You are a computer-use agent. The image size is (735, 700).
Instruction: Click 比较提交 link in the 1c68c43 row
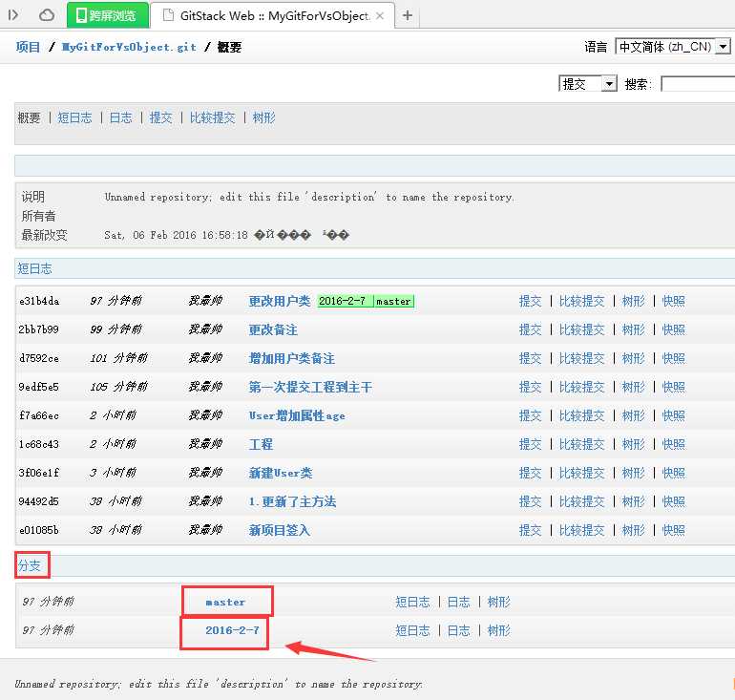click(581, 444)
